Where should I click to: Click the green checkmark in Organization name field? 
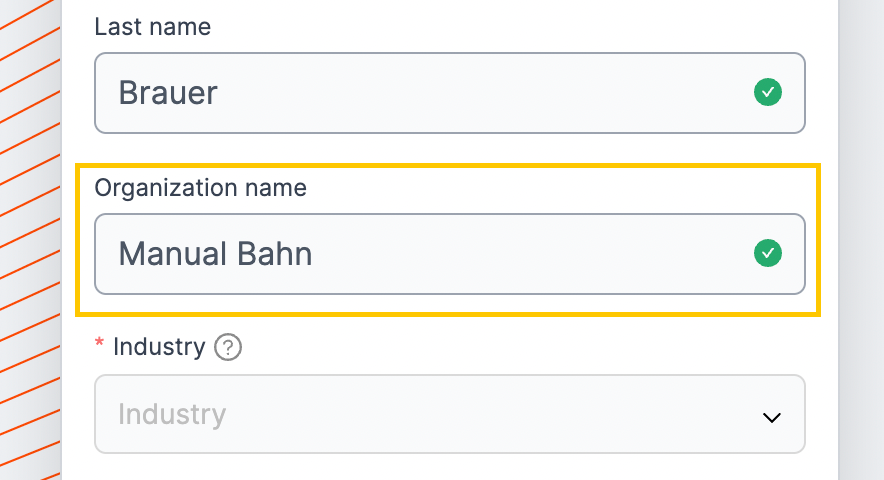pyautogui.click(x=768, y=253)
